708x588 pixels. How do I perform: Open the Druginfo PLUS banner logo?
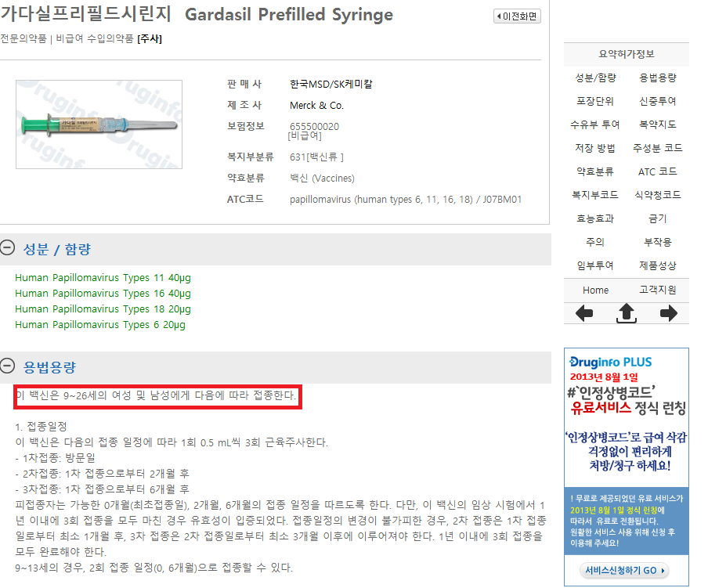pos(610,363)
